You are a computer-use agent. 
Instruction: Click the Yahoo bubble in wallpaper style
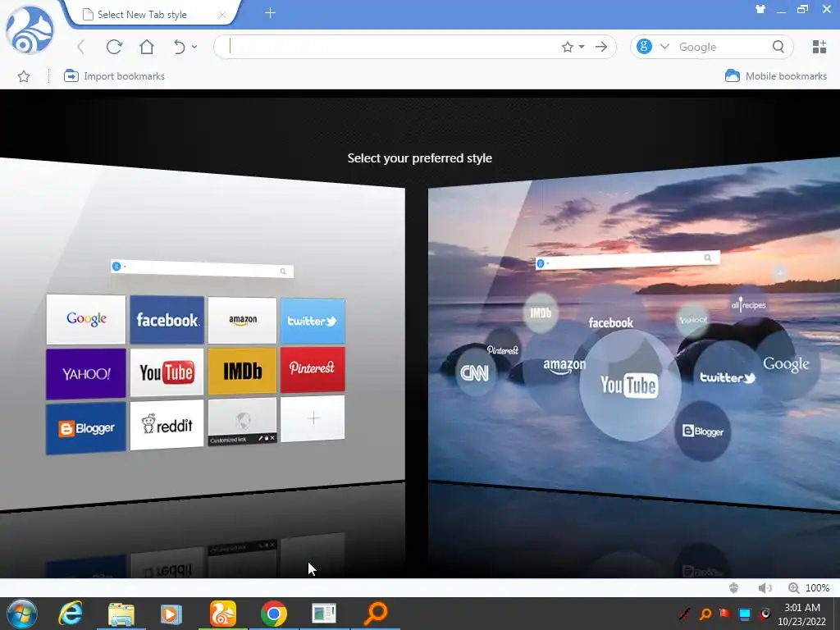tap(692, 320)
